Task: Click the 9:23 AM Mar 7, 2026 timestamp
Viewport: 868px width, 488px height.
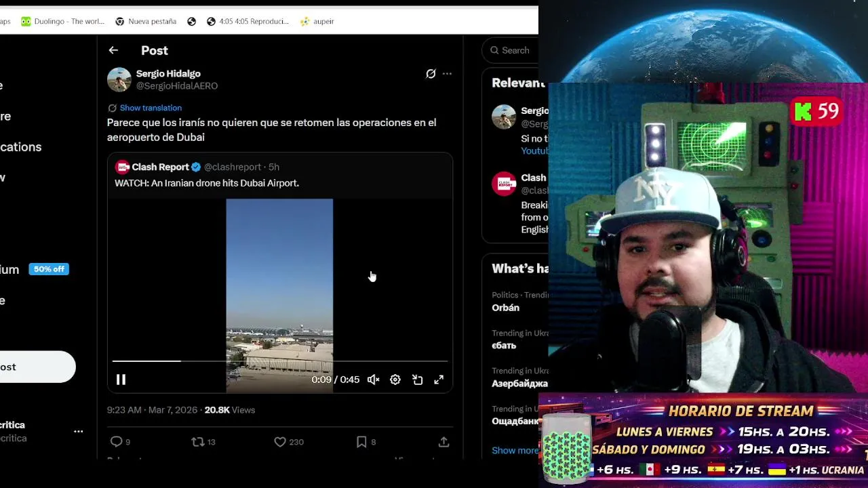Action: tap(152, 410)
